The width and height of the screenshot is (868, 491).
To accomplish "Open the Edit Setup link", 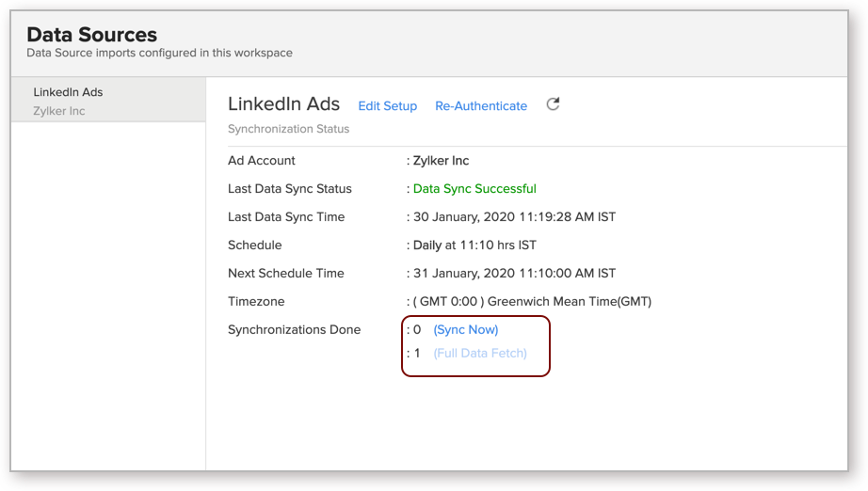I will click(388, 105).
